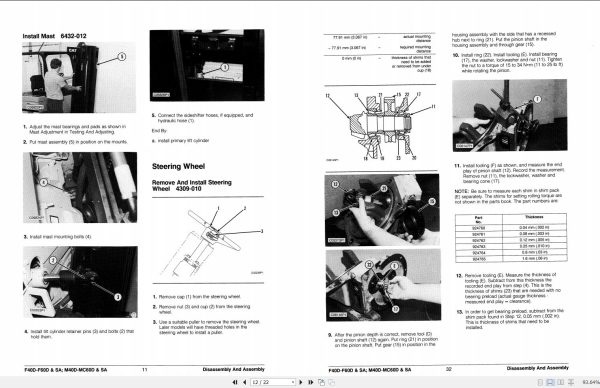This screenshot has width=600, height=388.
Task: Go to the previous page
Action: [x=245, y=382]
